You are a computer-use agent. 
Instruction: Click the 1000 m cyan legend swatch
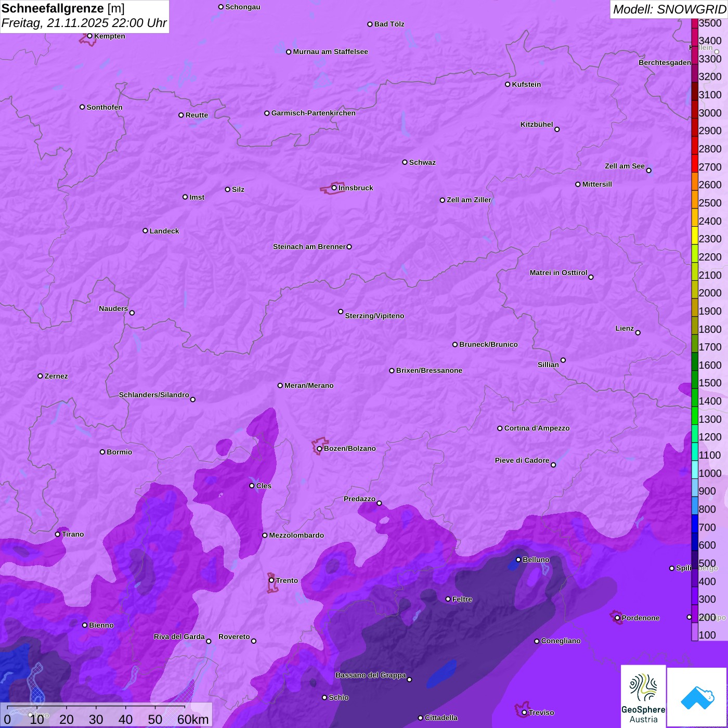(x=695, y=470)
